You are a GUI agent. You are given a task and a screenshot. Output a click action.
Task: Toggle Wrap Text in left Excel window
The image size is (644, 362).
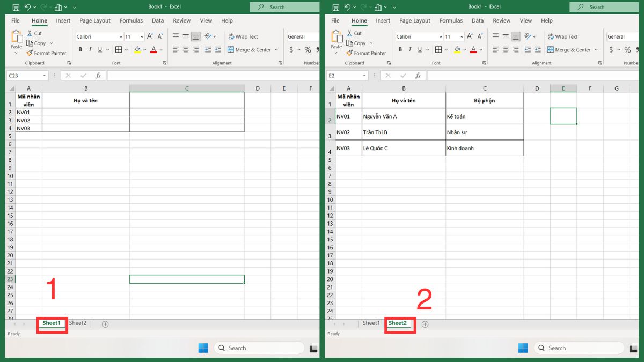tap(243, 36)
